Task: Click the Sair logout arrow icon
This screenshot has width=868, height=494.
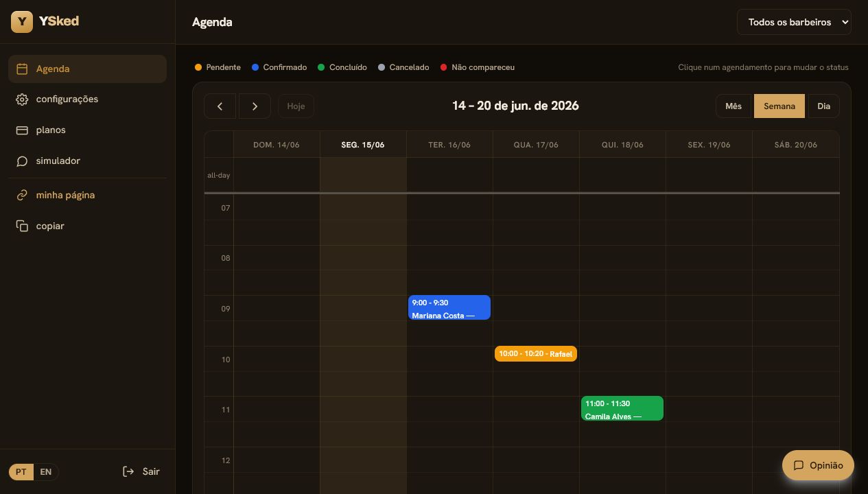Action: click(128, 471)
